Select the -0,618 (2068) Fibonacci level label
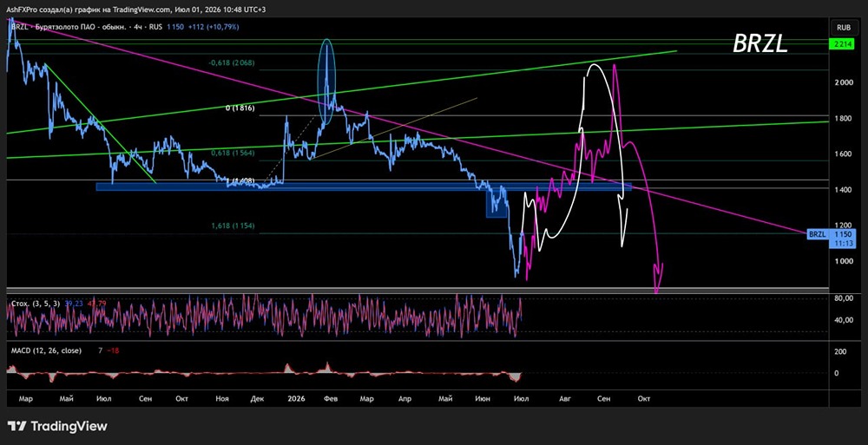Image resolution: width=868 pixels, height=445 pixels. 233,63
